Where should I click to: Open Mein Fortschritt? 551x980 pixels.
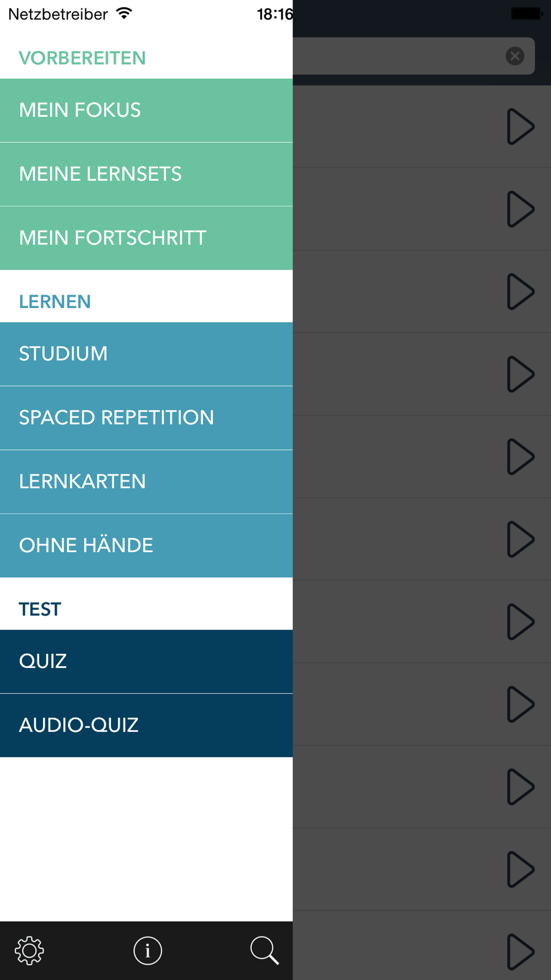click(x=146, y=238)
